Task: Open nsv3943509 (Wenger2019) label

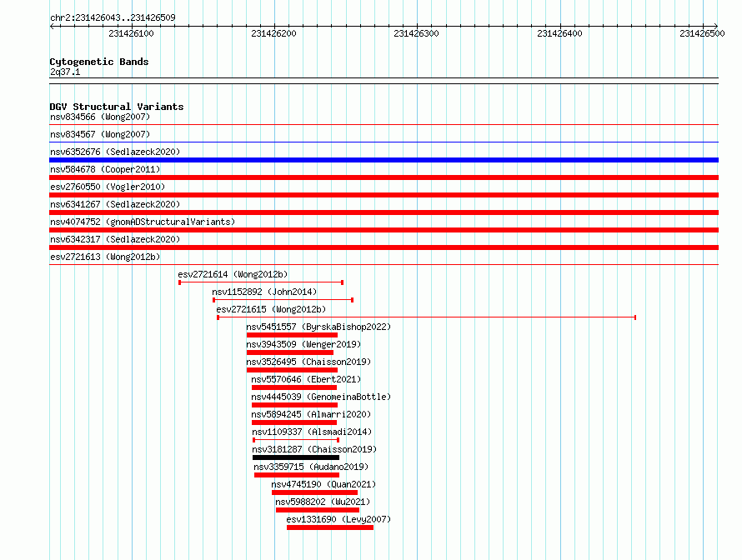Action: [x=303, y=344]
